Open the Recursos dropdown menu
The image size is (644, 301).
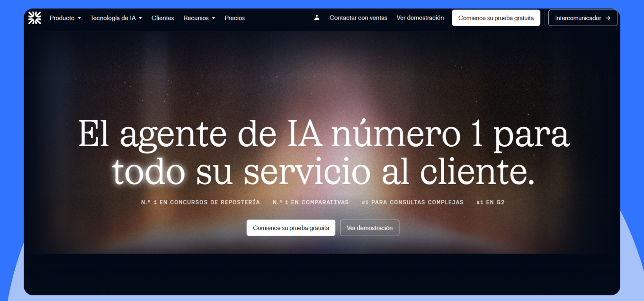click(x=199, y=18)
